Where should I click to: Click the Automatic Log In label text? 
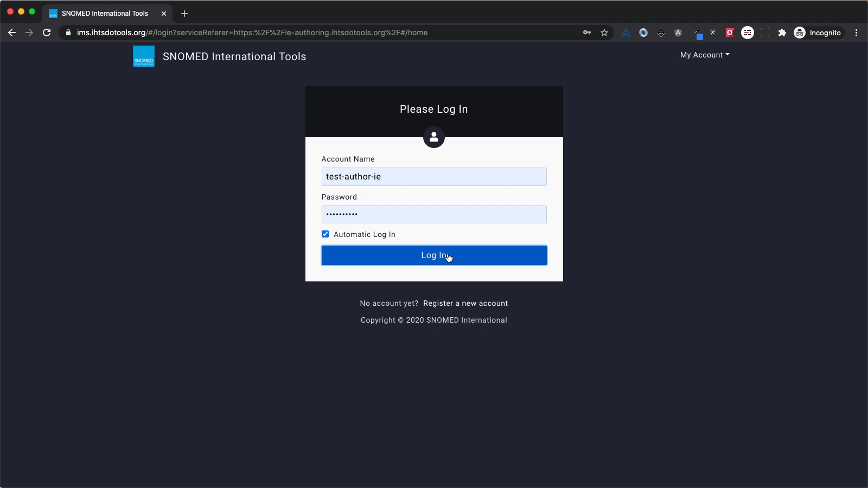coord(365,234)
